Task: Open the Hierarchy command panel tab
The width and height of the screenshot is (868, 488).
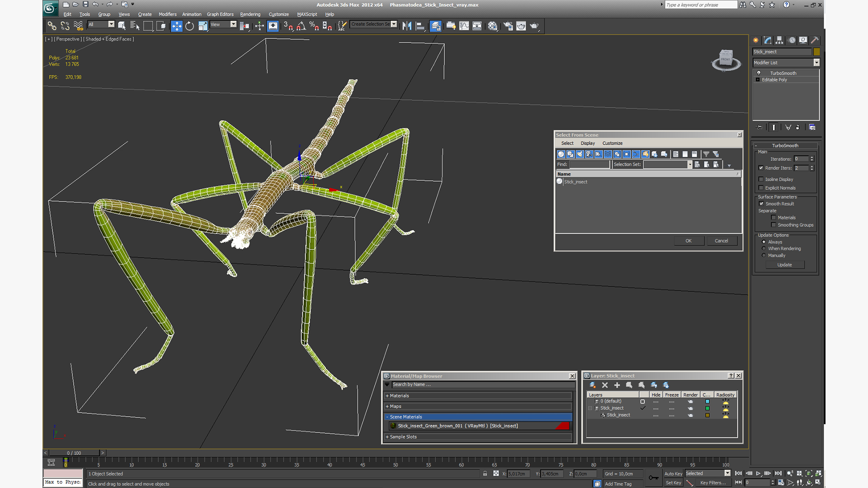Action: pos(779,40)
